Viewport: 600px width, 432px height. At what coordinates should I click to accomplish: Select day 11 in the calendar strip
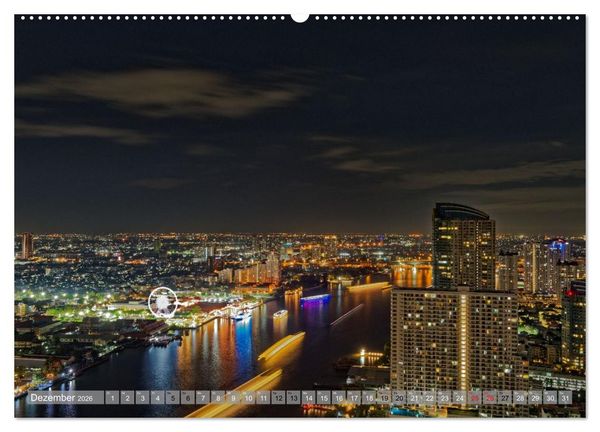click(263, 398)
